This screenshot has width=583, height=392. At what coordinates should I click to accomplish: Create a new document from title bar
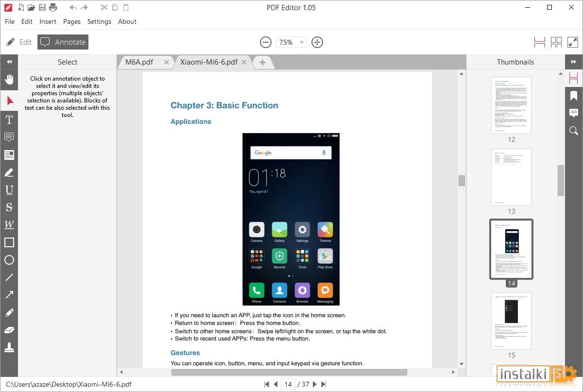pos(20,7)
